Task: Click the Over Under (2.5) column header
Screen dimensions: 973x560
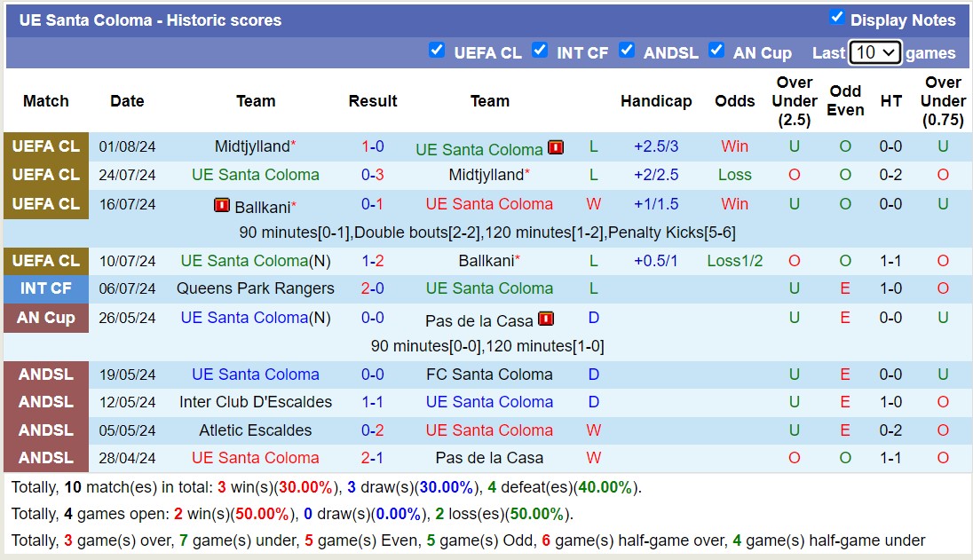Action: [x=795, y=101]
